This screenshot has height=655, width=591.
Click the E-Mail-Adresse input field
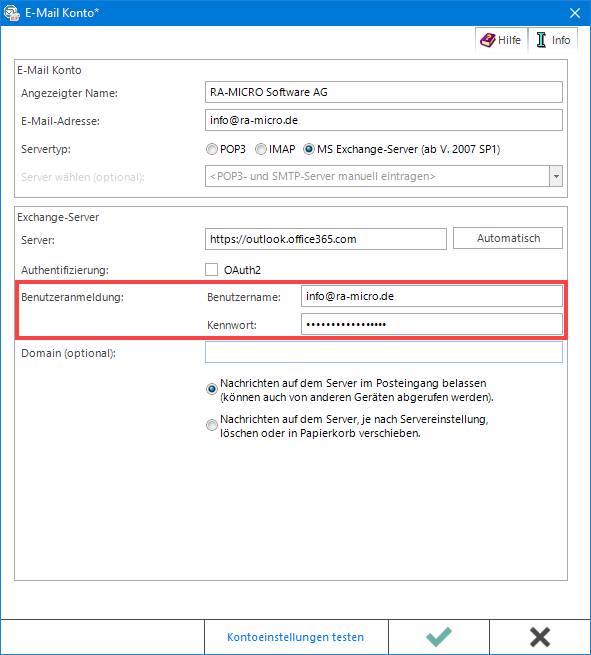384,120
